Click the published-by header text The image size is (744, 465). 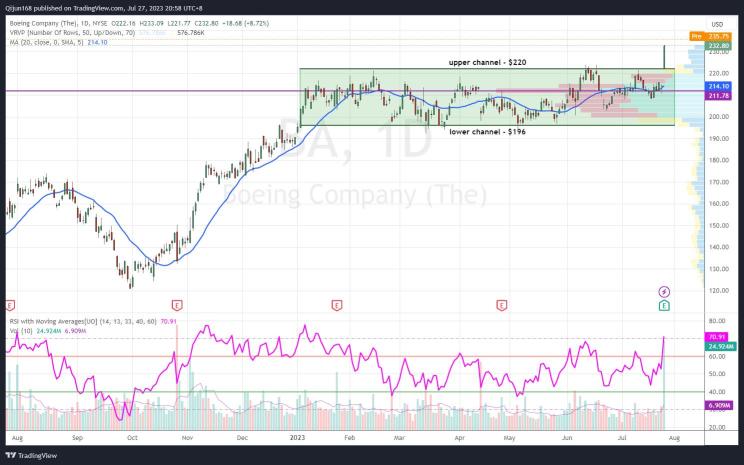pos(105,8)
